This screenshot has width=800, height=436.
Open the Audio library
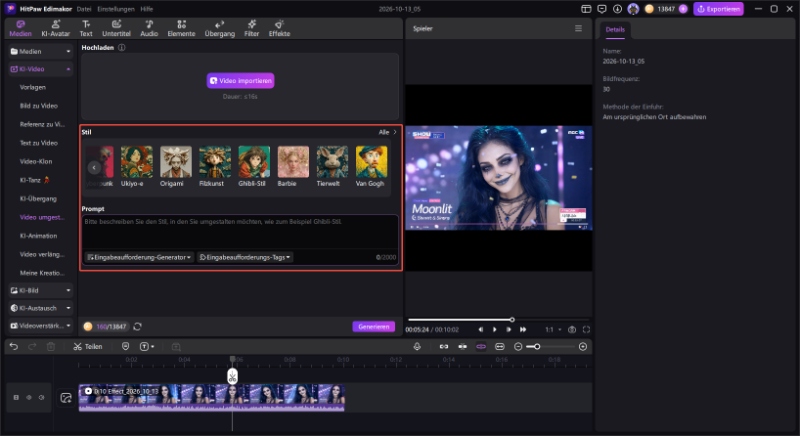pyautogui.click(x=149, y=29)
